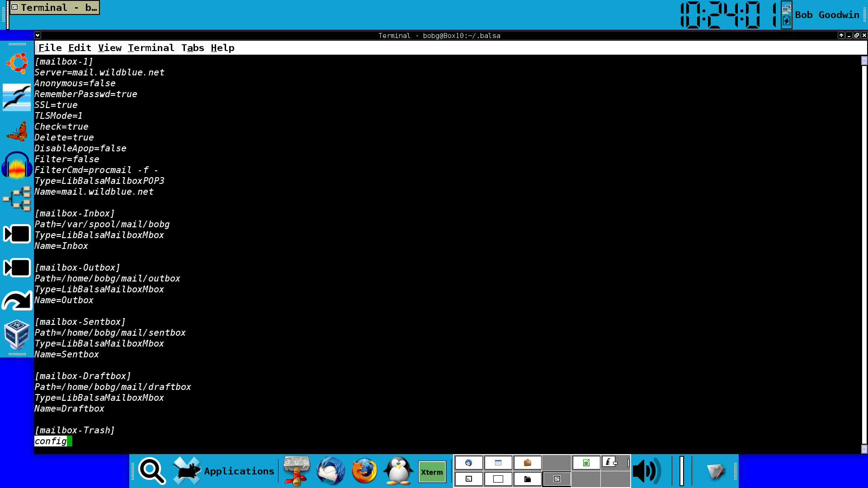The image size is (868, 488).
Task: Click the [mailbox-Draftbox] section header
Action: (83, 376)
